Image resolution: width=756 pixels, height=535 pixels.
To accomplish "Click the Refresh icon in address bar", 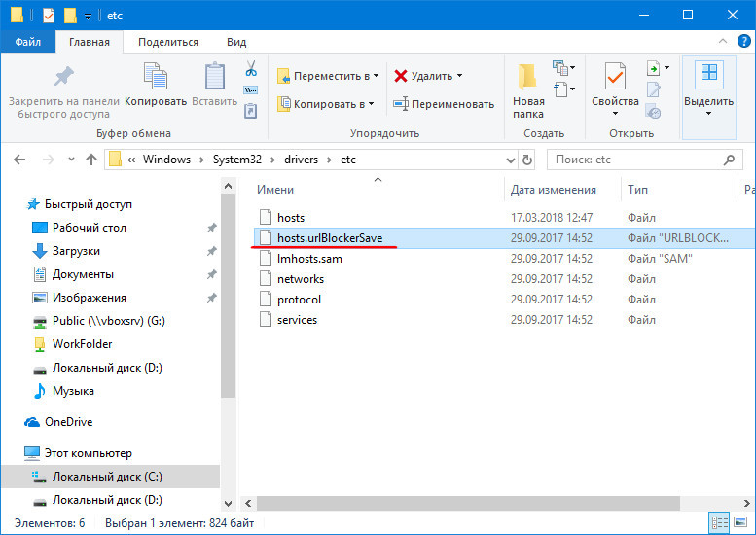I will click(527, 160).
